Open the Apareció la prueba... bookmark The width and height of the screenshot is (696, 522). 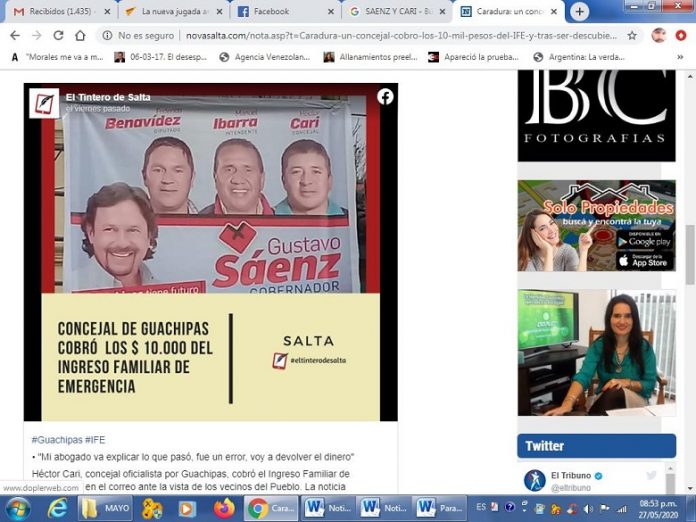[473, 57]
